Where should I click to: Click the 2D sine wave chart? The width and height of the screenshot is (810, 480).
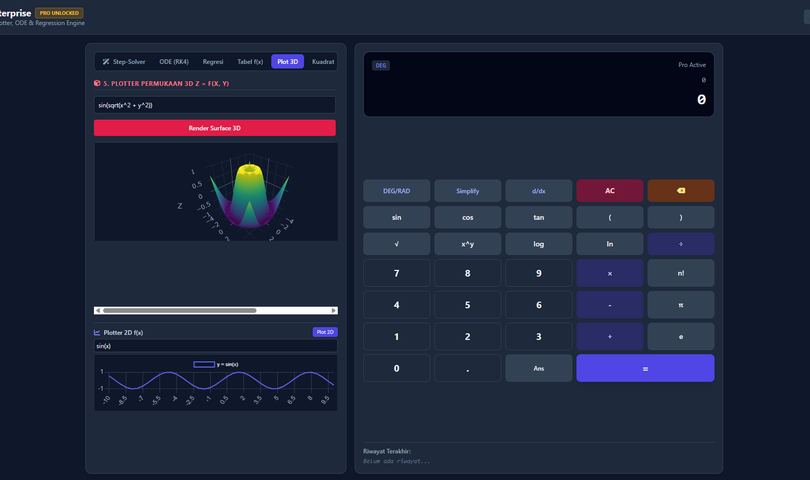coord(215,383)
